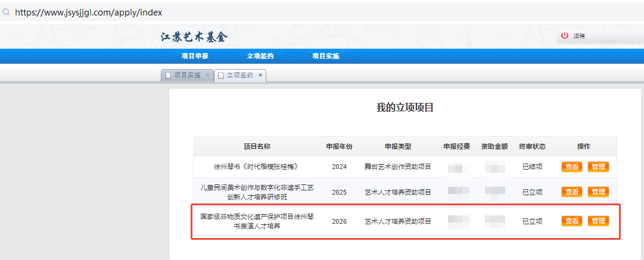644x260 pixels.
Task: Click the page icon on 立项签约 tab
Action: pyautogui.click(x=221, y=76)
